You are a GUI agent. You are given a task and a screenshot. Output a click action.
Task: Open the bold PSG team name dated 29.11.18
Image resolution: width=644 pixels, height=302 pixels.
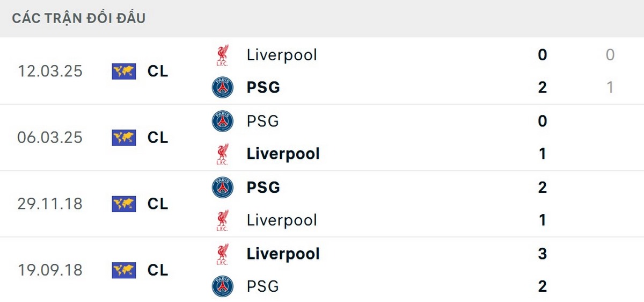coord(263,188)
